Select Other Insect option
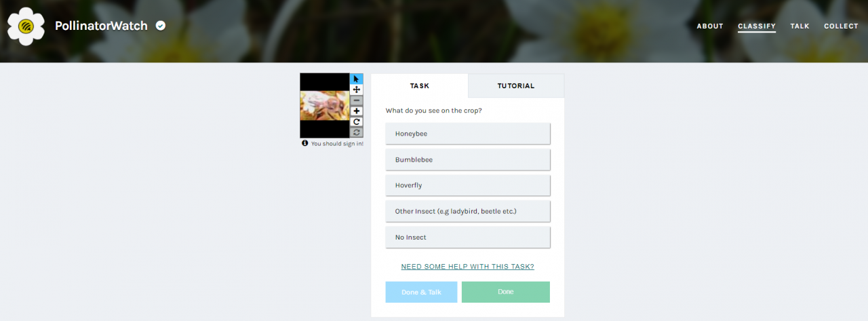 click(x=468, y=211)
